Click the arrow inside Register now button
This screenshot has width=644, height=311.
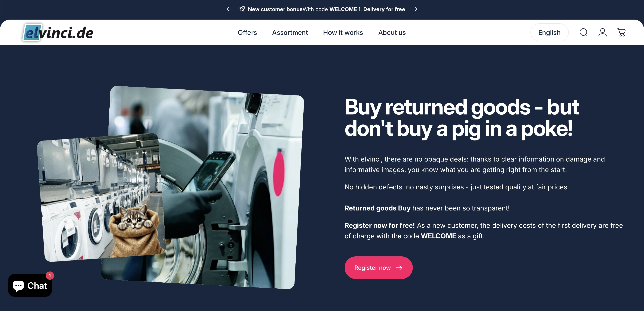tap(400, 268)
